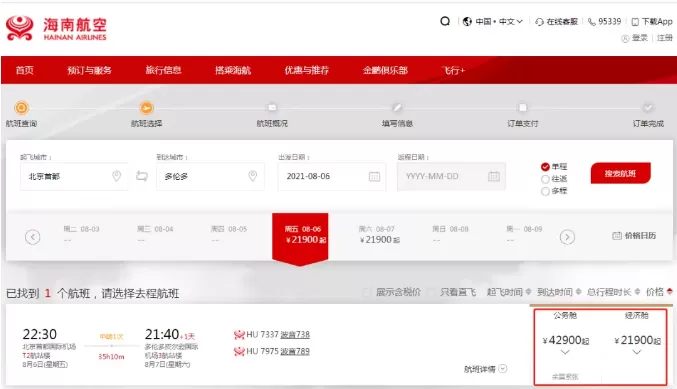Expand flight details (航班详情)

point(485,369)
